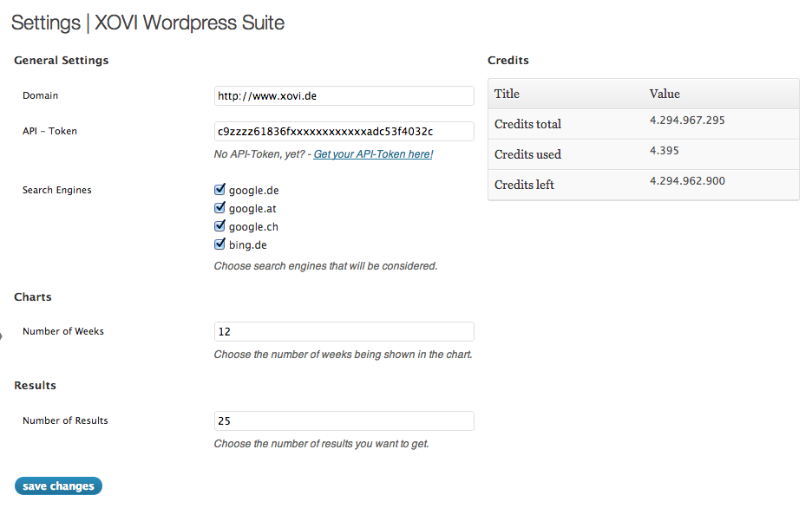Click the Credits used row label
This screenshot has height=508, width=812.
pos(527,154)
